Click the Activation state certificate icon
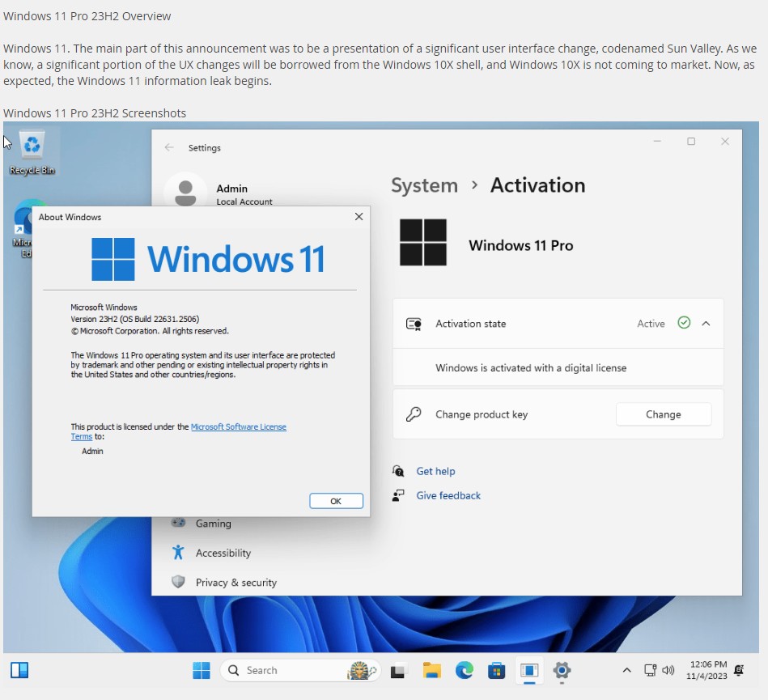 click(x=414, y=324)
